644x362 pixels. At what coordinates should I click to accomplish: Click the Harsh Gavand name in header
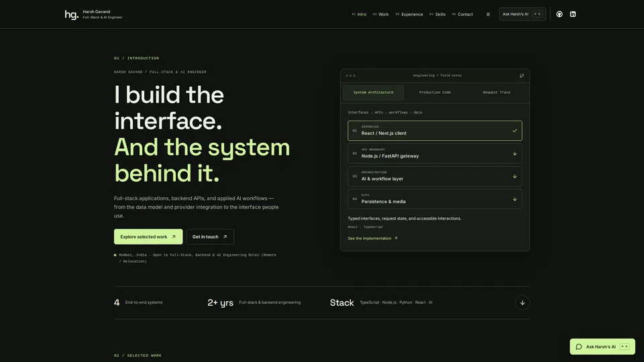pyautogui.click(x=96, y=11)
